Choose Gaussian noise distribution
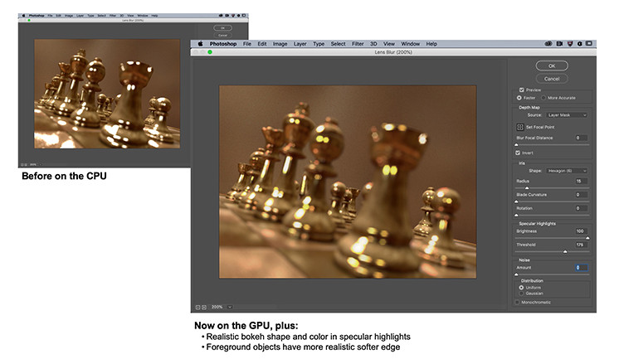Image resolution: width=619 pixels, height=364 pixels. click(x=521, y=294)
